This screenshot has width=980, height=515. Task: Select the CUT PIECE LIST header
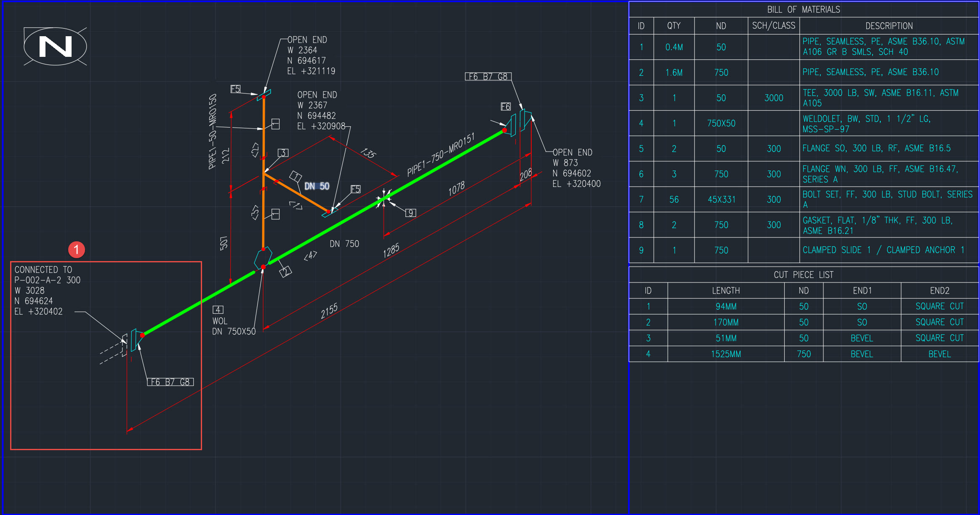click(x=803, y=275)
